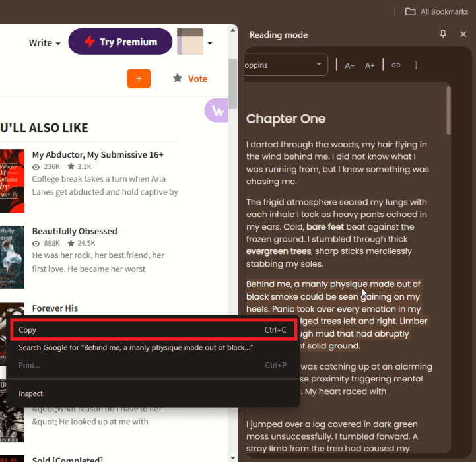Click the bold 'bare feet' text
The image size is (476, 462).
pos(325,227)
